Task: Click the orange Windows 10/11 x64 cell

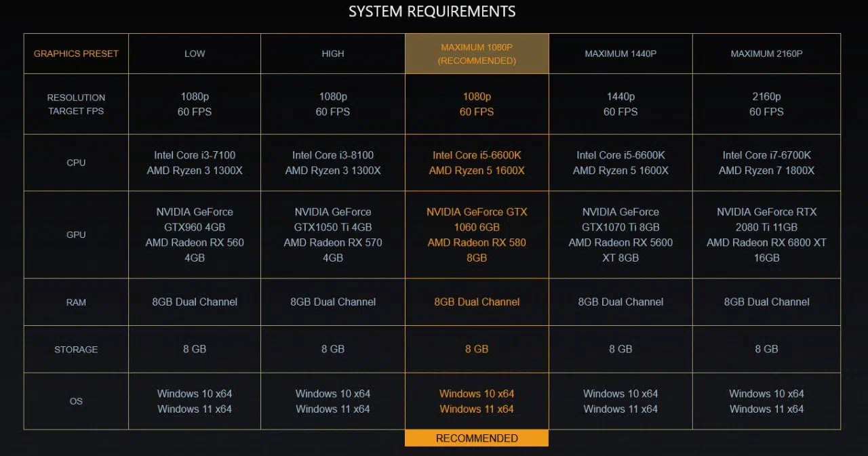Action: click(477, 401)
